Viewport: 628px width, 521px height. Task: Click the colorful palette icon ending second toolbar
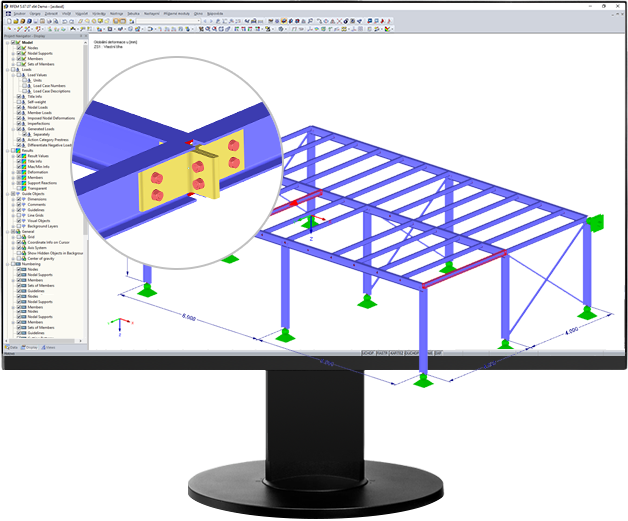coord(387,29)
